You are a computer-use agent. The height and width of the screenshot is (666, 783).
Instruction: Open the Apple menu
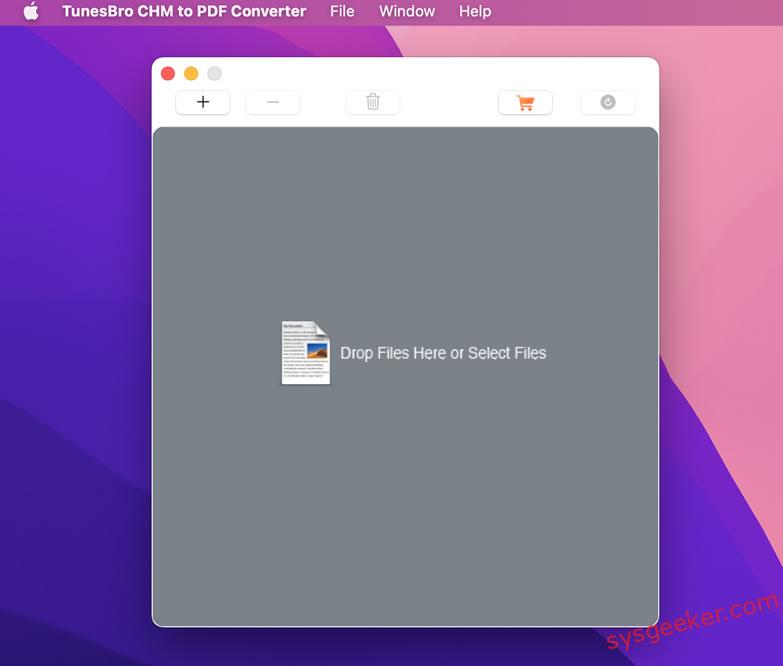(31, 11)
